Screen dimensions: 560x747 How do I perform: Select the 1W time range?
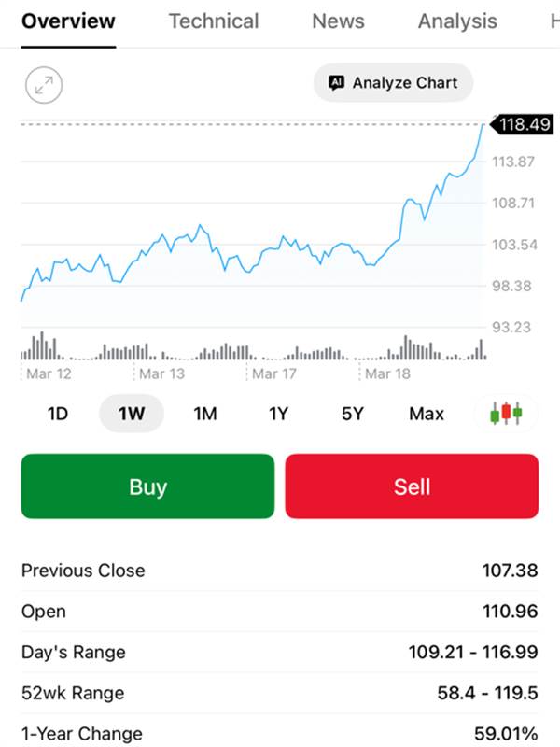pyautogui.click(x=132, y=414)
